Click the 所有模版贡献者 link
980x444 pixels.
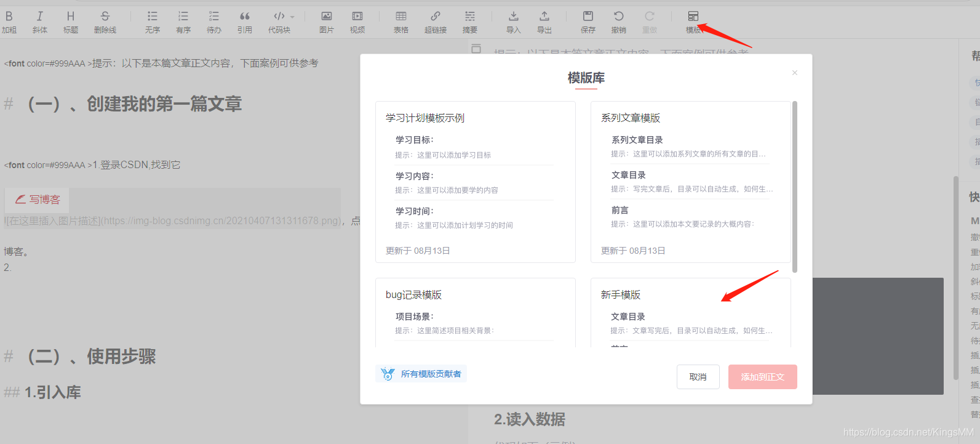pos(431,374)
